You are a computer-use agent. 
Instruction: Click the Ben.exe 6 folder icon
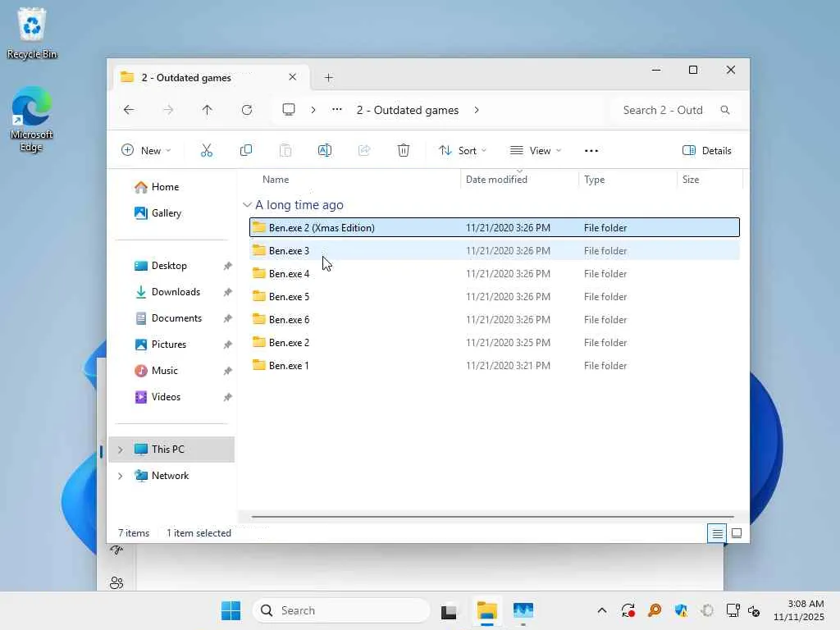258,319
